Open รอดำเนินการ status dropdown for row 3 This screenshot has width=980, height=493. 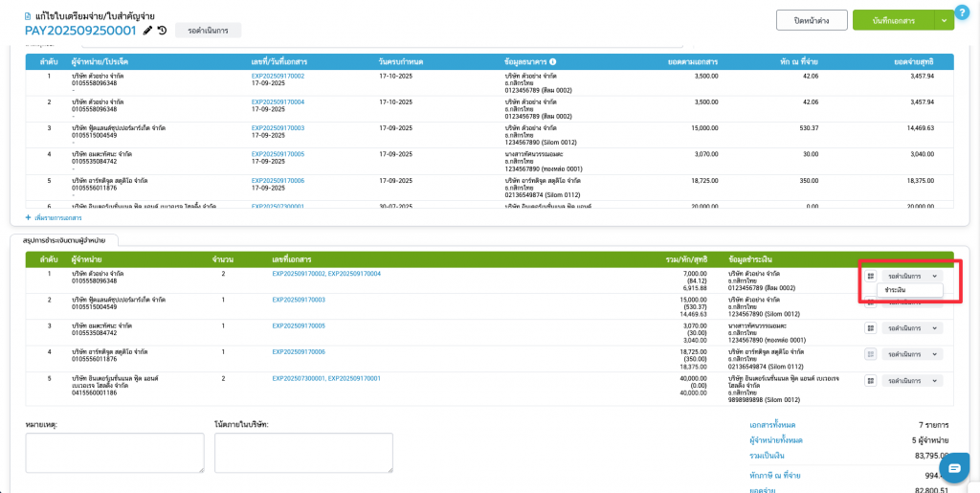[913, 327]
